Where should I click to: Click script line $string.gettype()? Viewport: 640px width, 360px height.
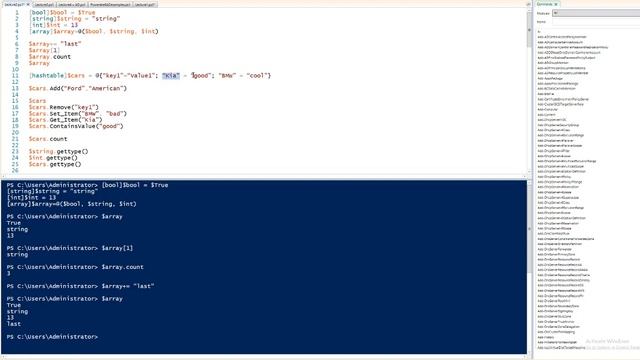point(59,151)
